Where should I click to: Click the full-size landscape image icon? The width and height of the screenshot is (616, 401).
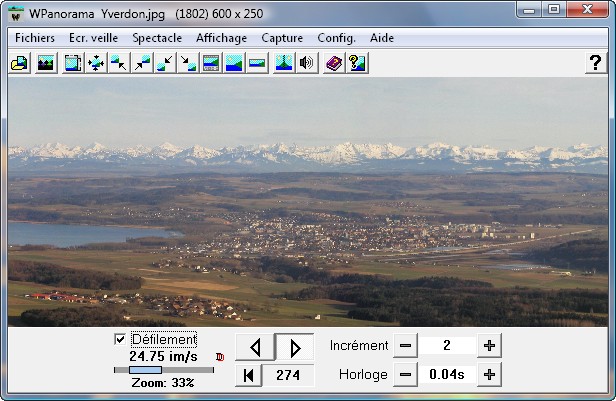(234, 63)
